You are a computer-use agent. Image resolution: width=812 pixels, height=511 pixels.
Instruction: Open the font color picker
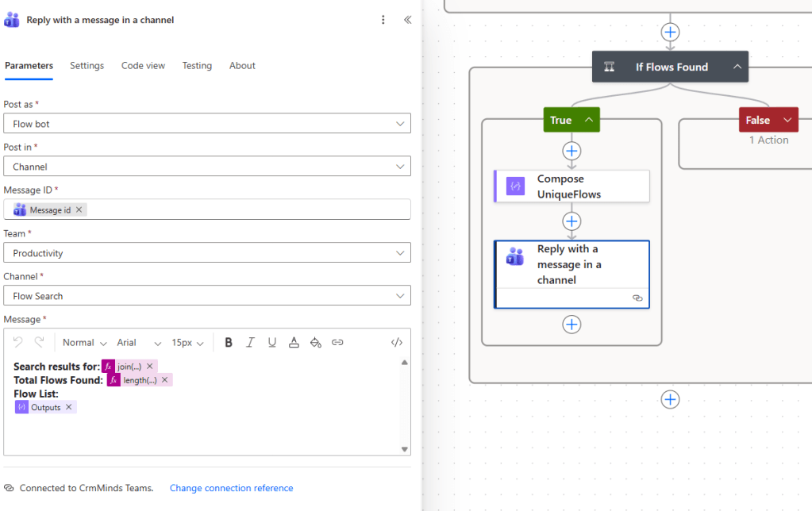pos(294,343)
